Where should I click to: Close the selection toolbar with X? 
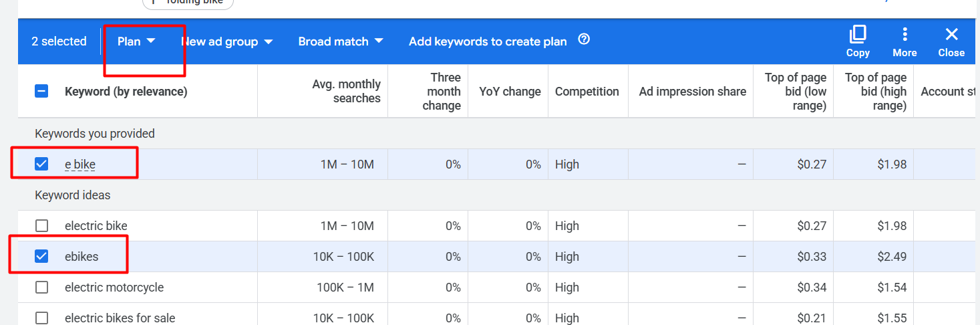click(951, 41)
